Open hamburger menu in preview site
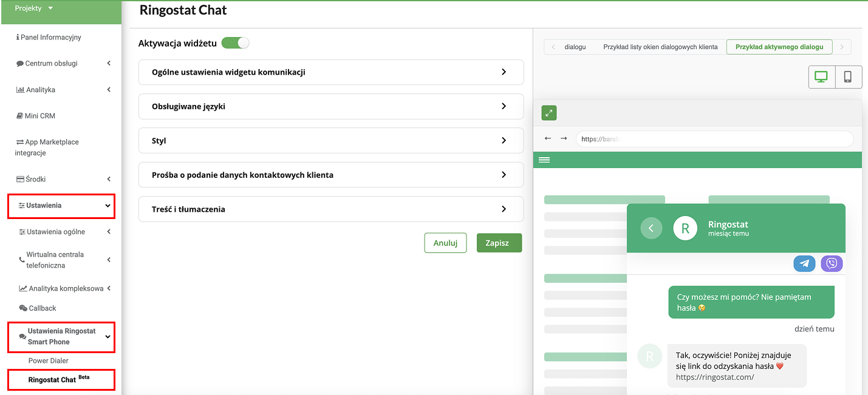This screenshot has width=868, height=395. click(x=544, y=160)
